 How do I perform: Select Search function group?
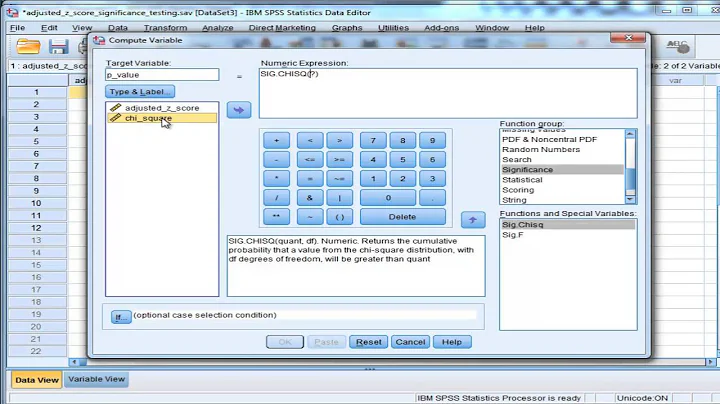(x=562, y=159)
